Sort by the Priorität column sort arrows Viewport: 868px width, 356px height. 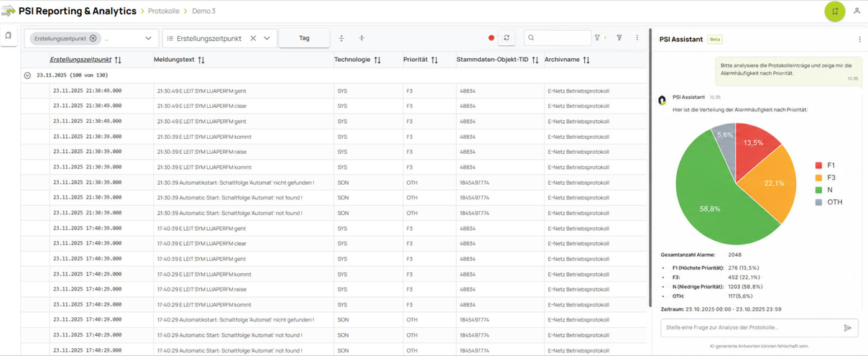click(x=434, y=60)
